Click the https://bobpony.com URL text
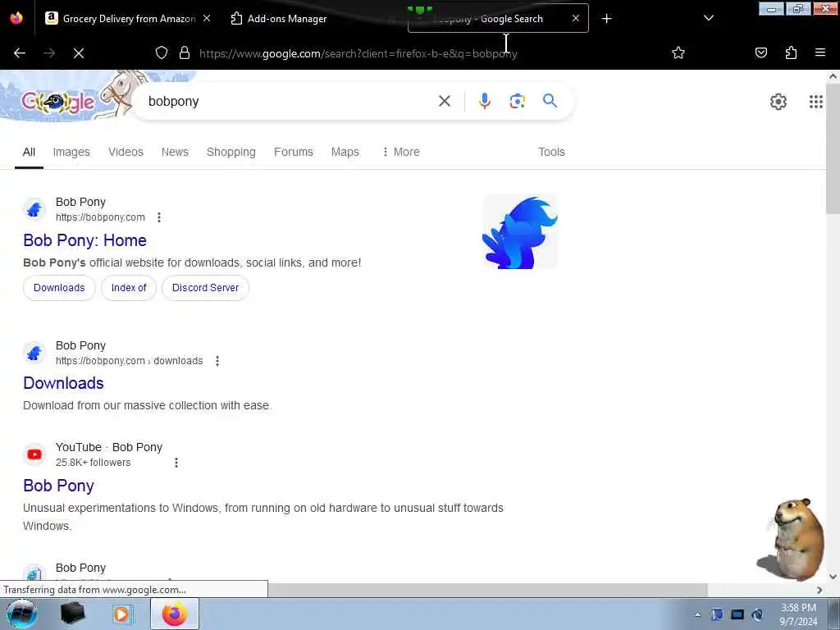Viewport: 840px width, 630px height. pyautogui.click(x=100, y=217)
